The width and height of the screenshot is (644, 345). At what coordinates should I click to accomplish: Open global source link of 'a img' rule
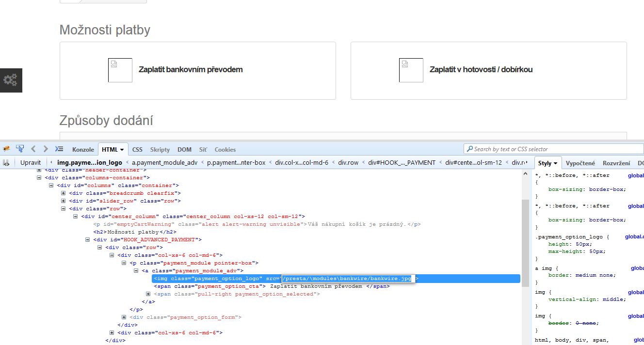pyautogui.click(x=637, y=268)
